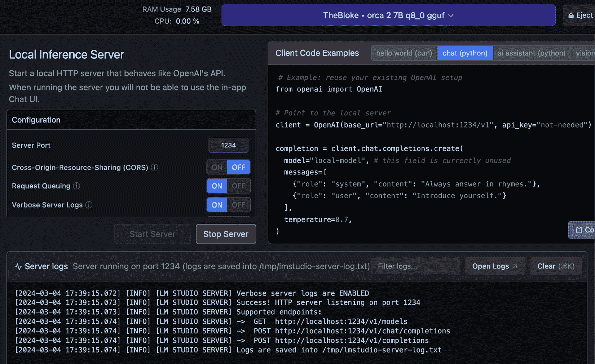Image resolution: width=595 pixels, height=364 pixels.
Task: Click the "Introduce yourself" user message line
Action: (400, 196)
